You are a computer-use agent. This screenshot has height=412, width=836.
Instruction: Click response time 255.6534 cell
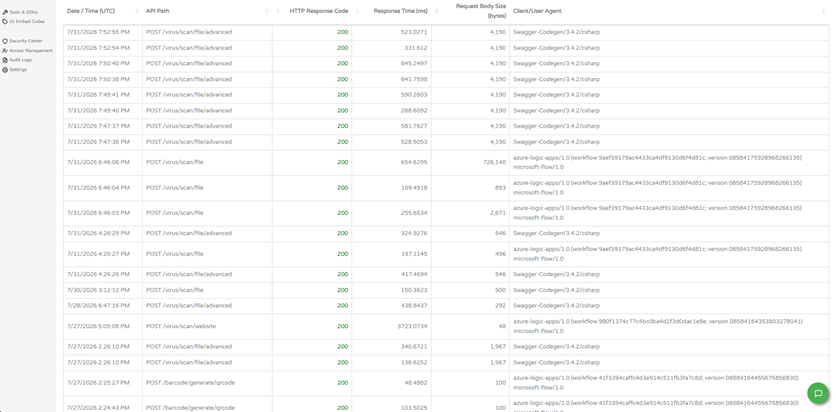coord(414,213)
